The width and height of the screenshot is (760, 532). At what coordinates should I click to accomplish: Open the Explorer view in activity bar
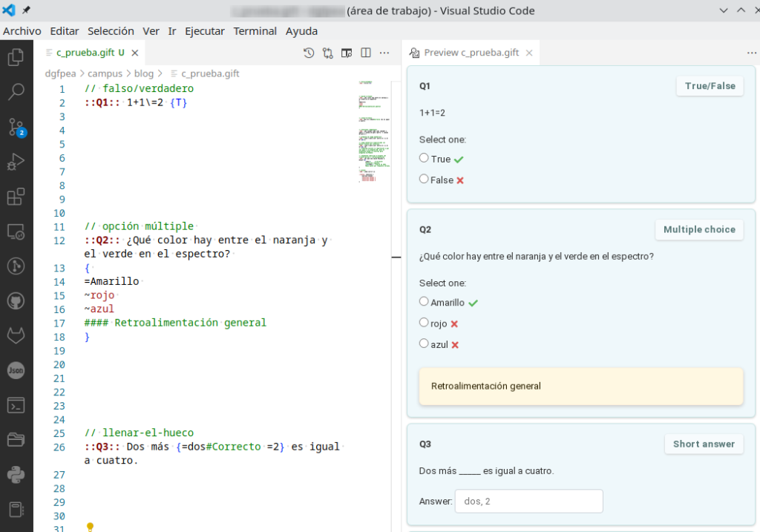pyautogui.click(x=16, y=57)
